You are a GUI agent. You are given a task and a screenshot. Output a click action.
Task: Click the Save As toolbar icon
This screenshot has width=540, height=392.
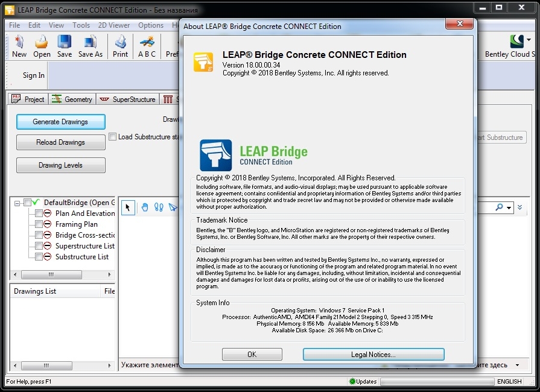pos(91,42)
